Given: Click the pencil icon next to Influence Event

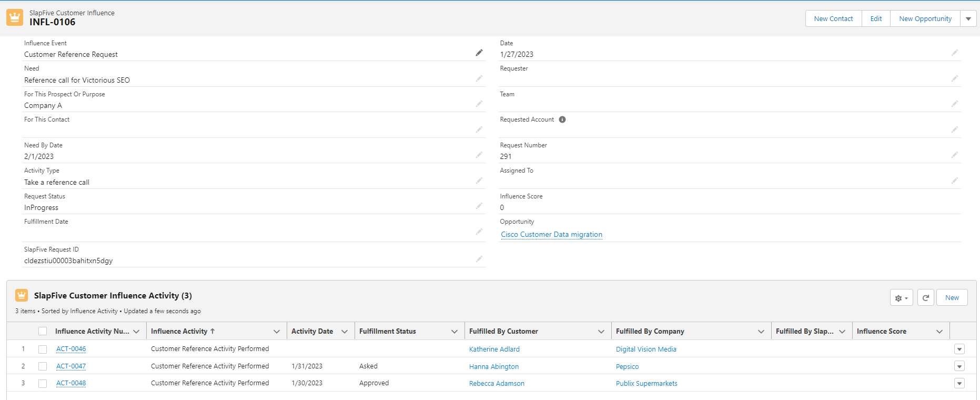Looking at the screenshot, I should [x=479, y=53].
